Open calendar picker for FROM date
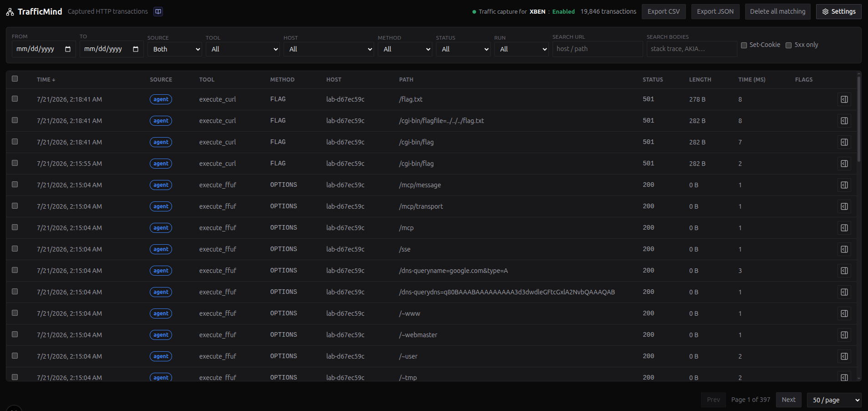The height and width of the screenshot is (411, 868). 68,49
